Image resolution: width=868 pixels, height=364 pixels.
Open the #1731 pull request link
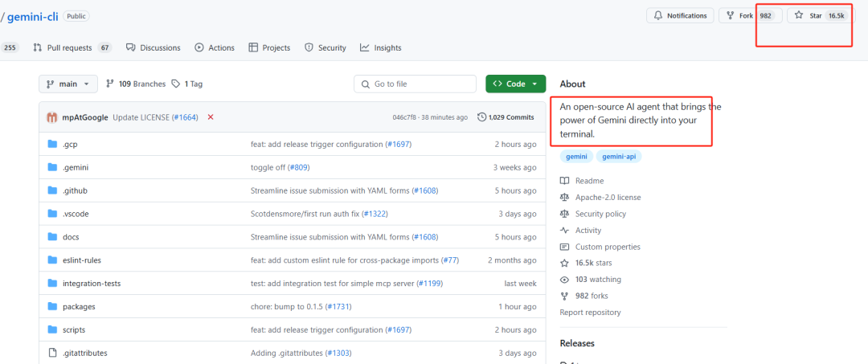(x=338, y=306)
